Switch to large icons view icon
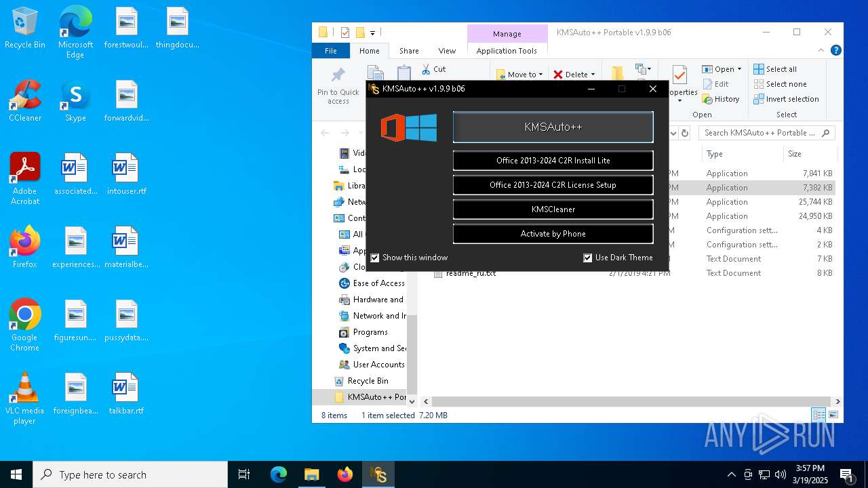 point(833,415)
